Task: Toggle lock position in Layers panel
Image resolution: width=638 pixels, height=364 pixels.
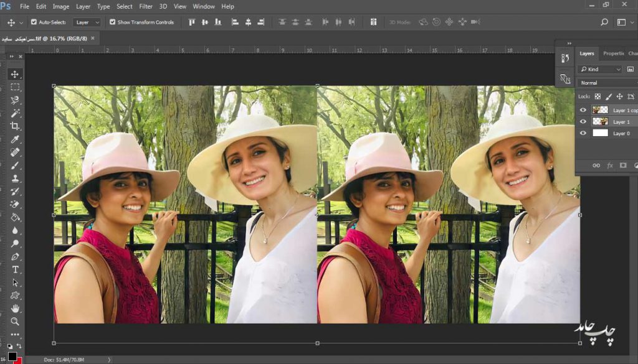Action: (x=619, y=96)
